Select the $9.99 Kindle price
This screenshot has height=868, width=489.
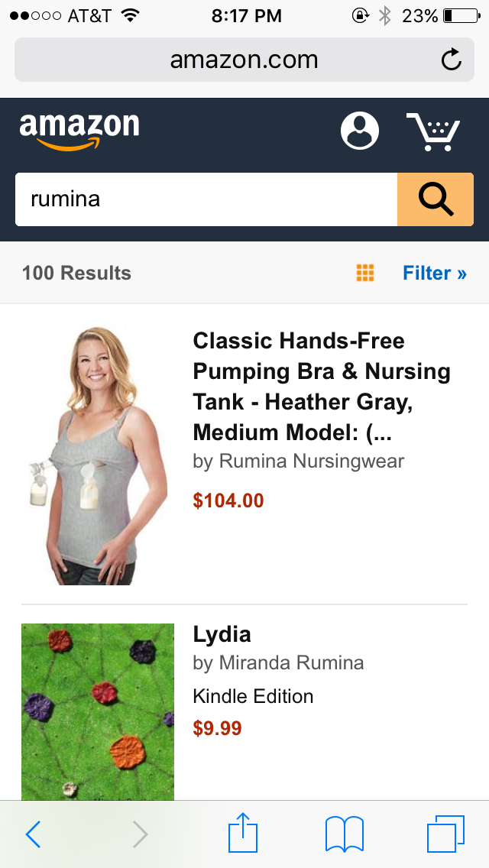[x=217, y=728]
